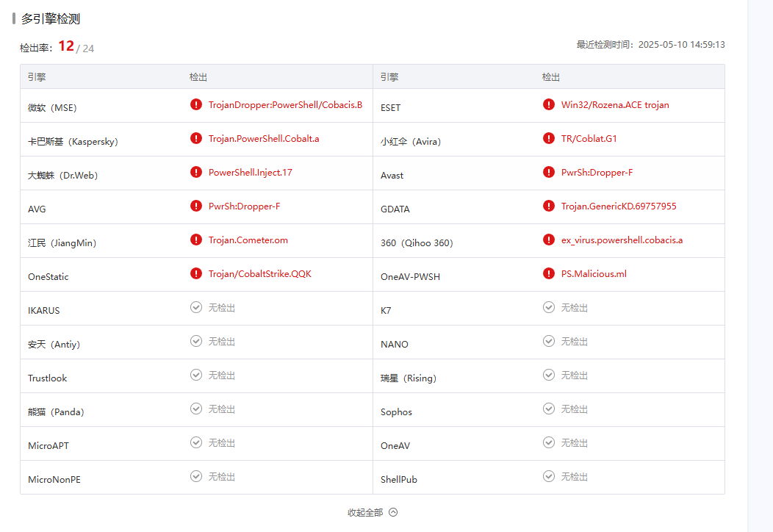Click the OneStatic engine name

(x=48, y=276)
